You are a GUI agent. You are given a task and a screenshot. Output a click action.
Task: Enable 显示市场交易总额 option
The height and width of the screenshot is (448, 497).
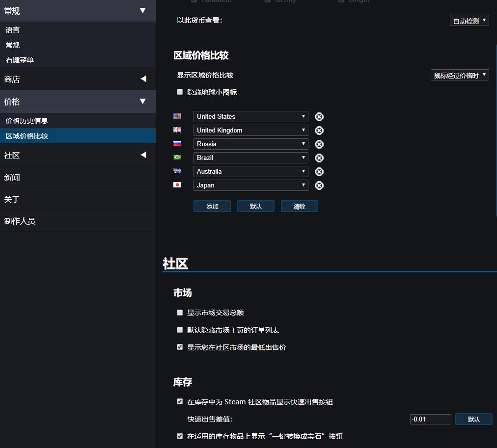tap(180, 312)
